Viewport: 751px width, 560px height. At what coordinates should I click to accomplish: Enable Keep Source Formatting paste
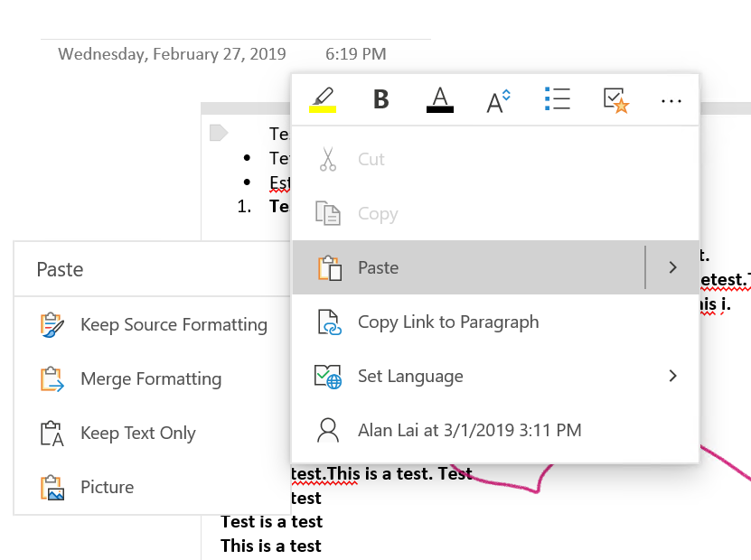(174, 324)
